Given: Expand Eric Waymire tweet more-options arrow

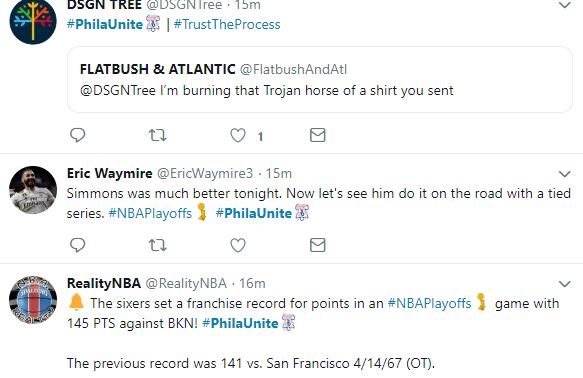Looking at the screenshot, I should [x=565, y=174].
